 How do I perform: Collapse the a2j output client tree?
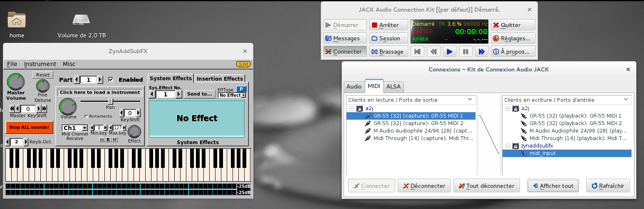pos(352,108)
